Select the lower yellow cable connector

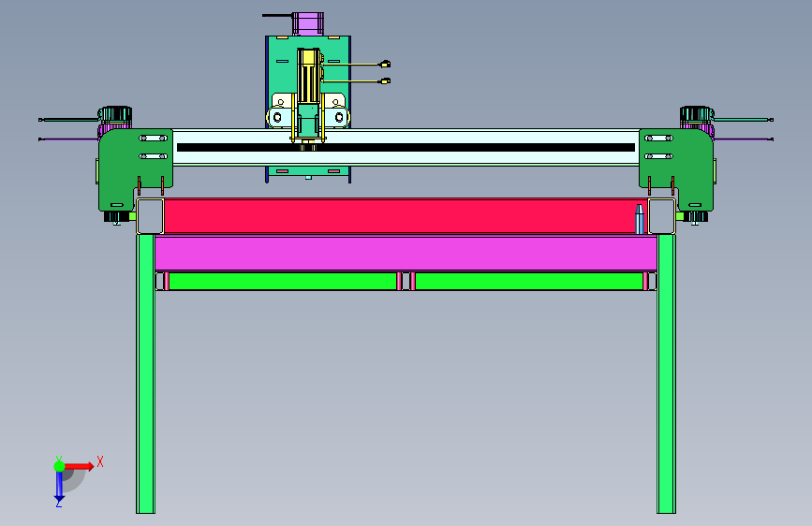coord(385,80)
